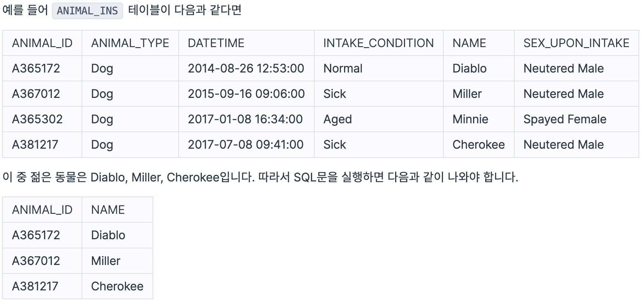Select cell A365172 in the first table
Viewport: 644px width, 304px height.
pyautogui.click(x=42, y=68)
